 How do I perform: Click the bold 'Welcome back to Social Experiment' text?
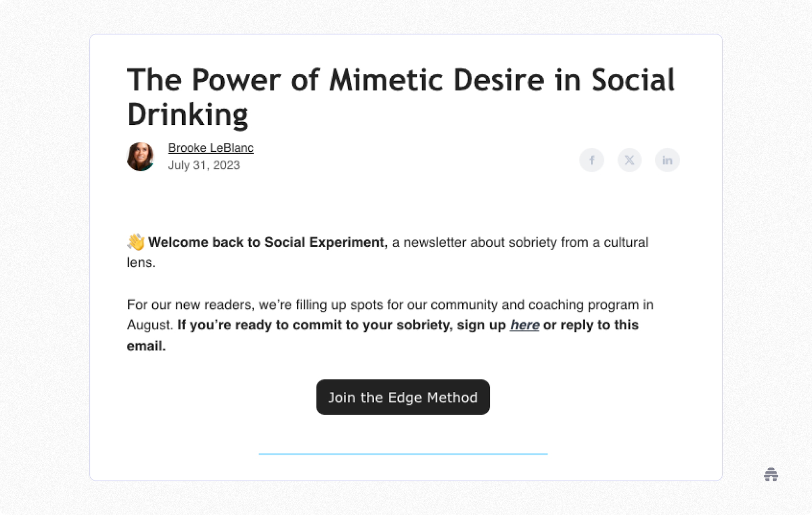tap(267, 243)
